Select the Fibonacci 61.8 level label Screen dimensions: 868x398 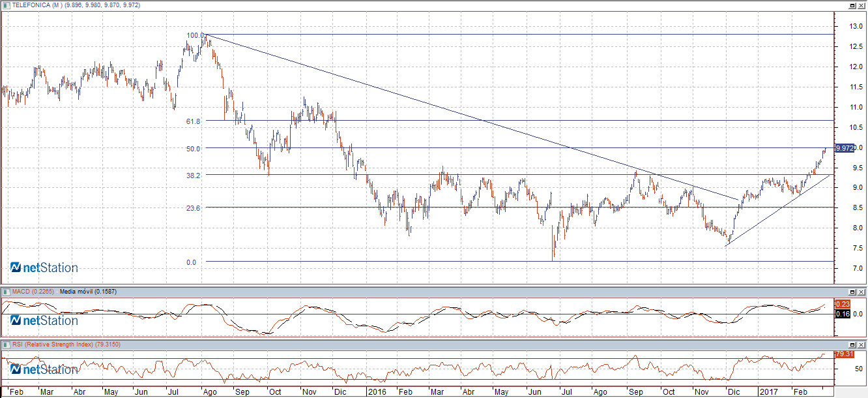pyautogui.click(x=194, y=121)
